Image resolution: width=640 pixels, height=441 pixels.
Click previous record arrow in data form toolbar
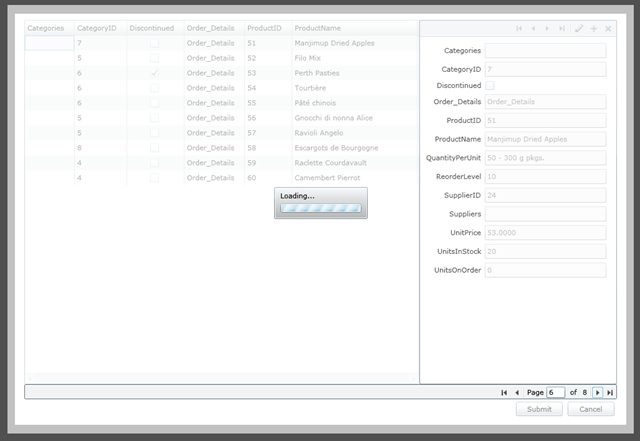[533, 29]
